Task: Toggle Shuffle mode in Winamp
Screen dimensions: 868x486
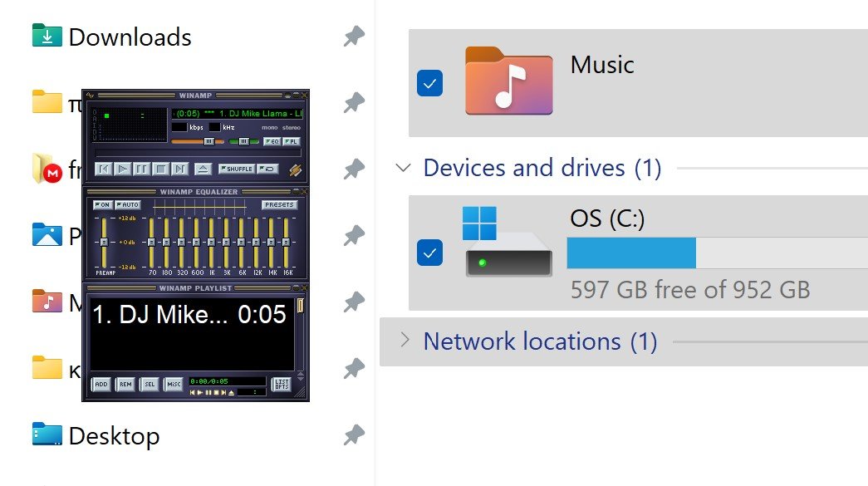Action: tap(237, 169)
